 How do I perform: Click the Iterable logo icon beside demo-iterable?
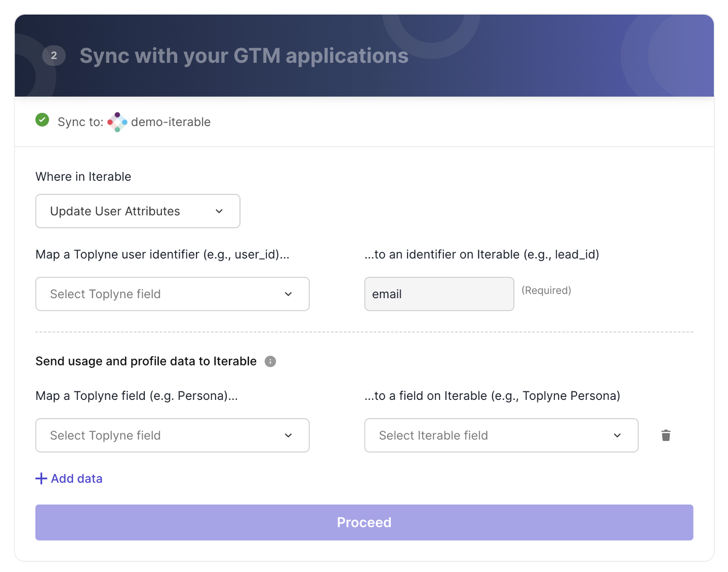117,122
